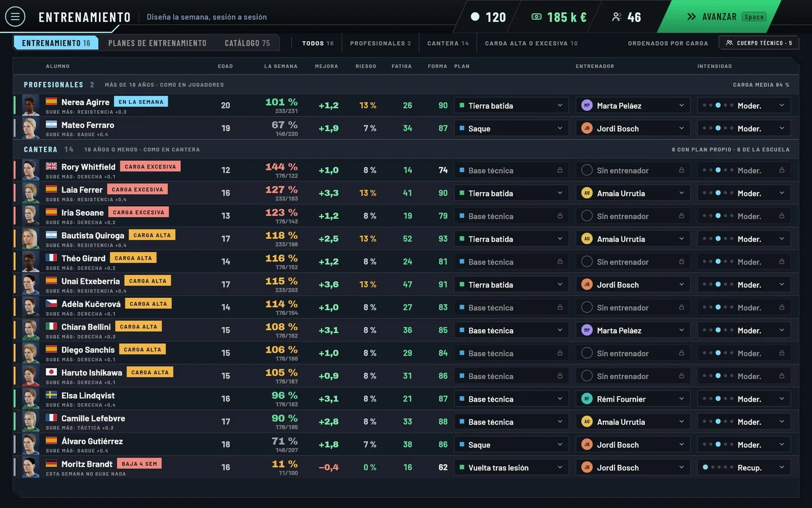Open the Catálogo 75 tab

coord(248,43)
